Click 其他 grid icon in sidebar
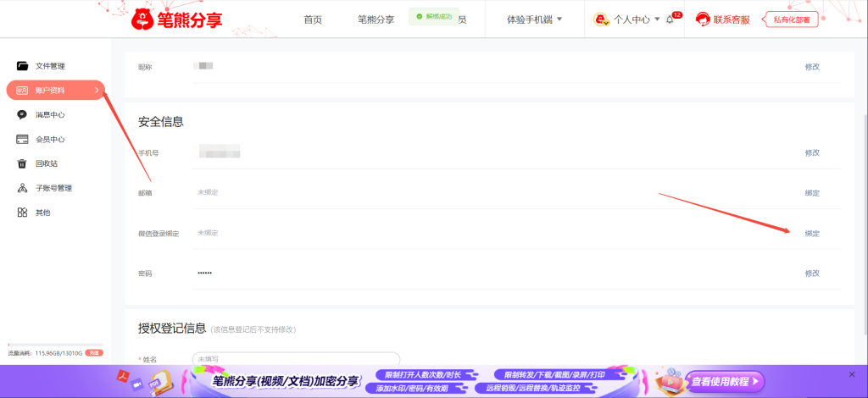Image resolution: width=868 pixels, height=398 pixels. pos(23,213)
